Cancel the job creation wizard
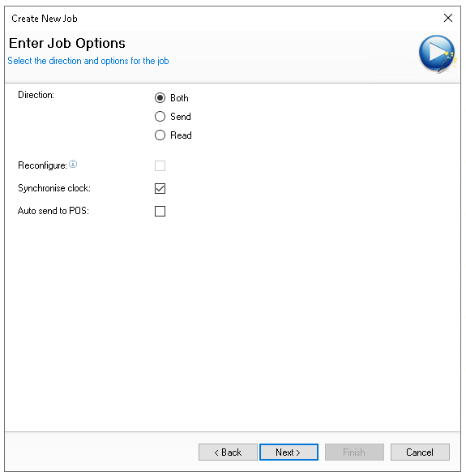Image resolution: width=466 pixels, height=476 pixels. [420, 452]
